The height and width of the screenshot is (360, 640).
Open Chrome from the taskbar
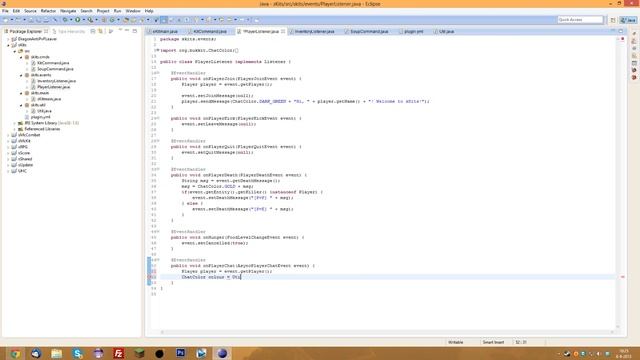16,353
